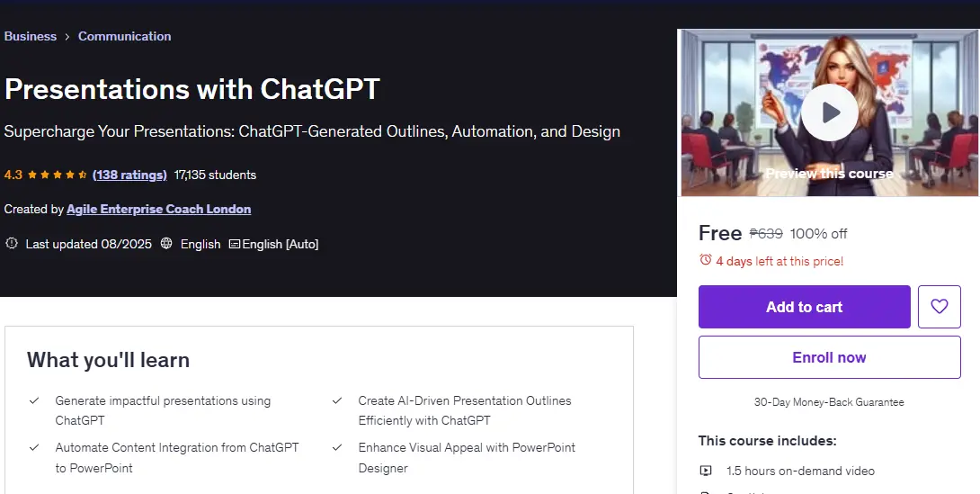The width and height of the screenshot is (980, 494).
Task: Click the last updated alert icon
Action: click(x=12, y=243)
